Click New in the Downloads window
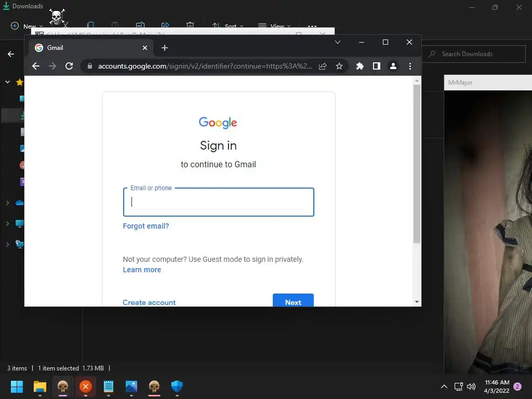Image resolution: width=532 pixels, height=399 pixels. (27, 26)
